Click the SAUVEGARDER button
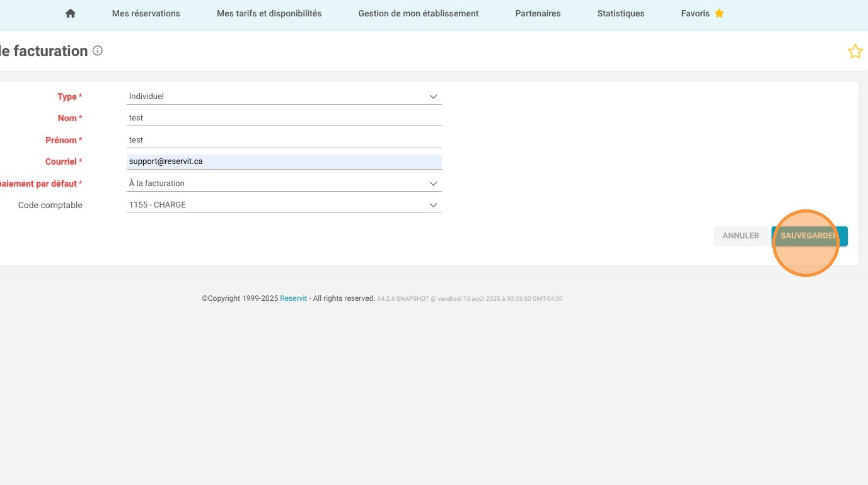The height and width of the screenshot is (485, 868). pos(809,236)
